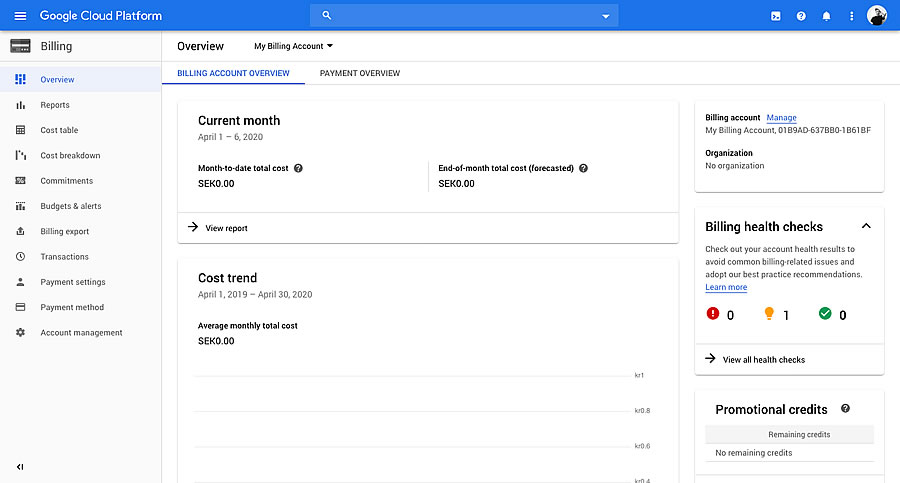The height and width of the screenshot is (483, 900).
Task: Open Payment settings page
Action: point(73,281)
